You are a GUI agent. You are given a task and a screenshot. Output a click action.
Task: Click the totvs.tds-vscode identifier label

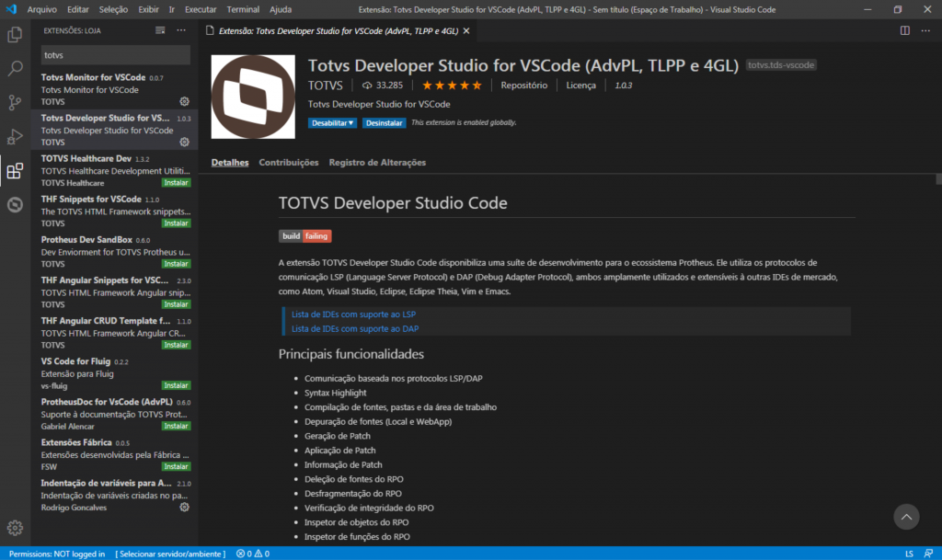(x=781, y=64)
